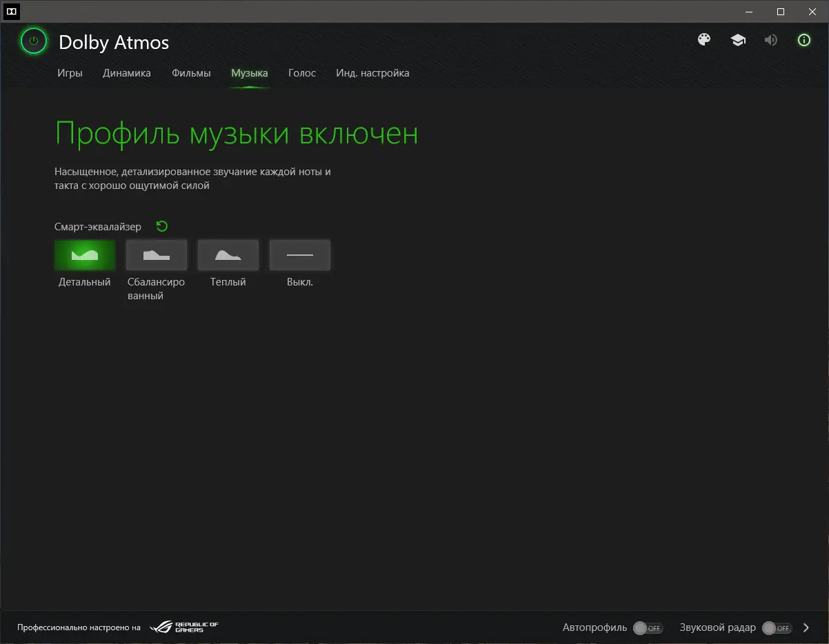This screenshot has width=829, height=644.
Task: Click the Dolby logo in the title bar
Action: point(11,12)
